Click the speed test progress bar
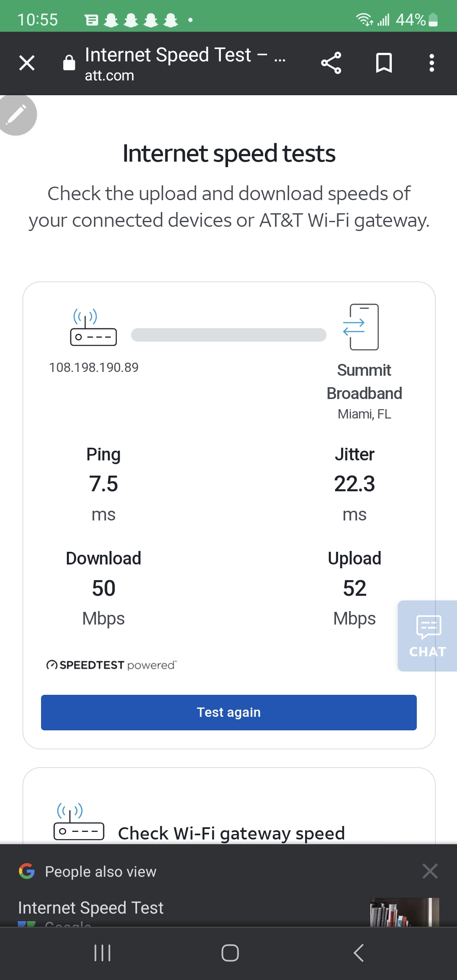This screenshot has width=457, height=980. 228,335
